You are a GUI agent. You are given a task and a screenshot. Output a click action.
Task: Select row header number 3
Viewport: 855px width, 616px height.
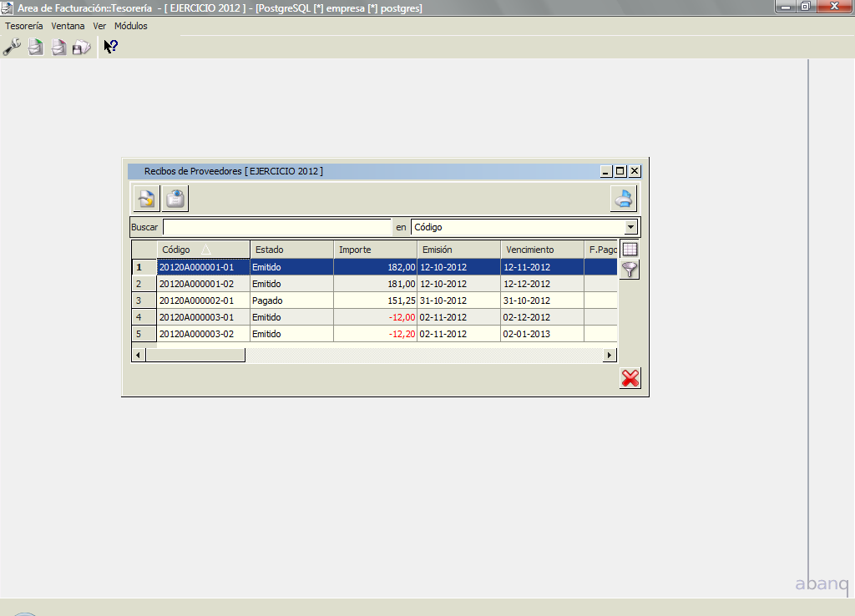pos(144,300)
